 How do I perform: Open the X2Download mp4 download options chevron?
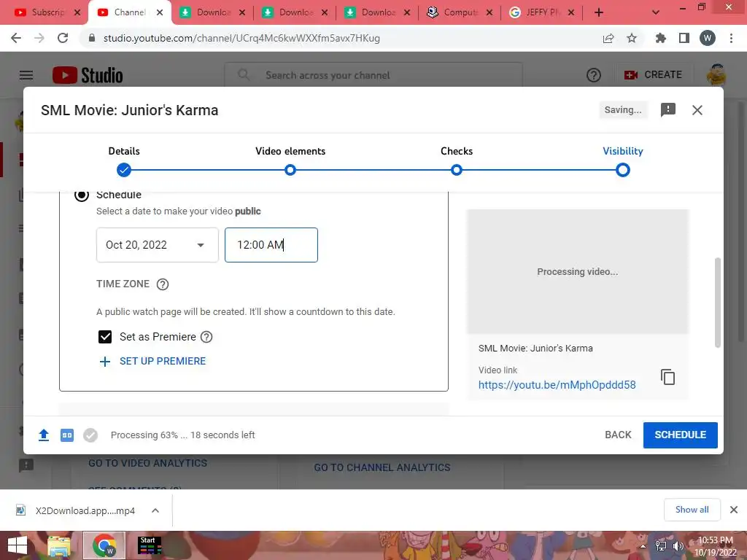point(155,510)
